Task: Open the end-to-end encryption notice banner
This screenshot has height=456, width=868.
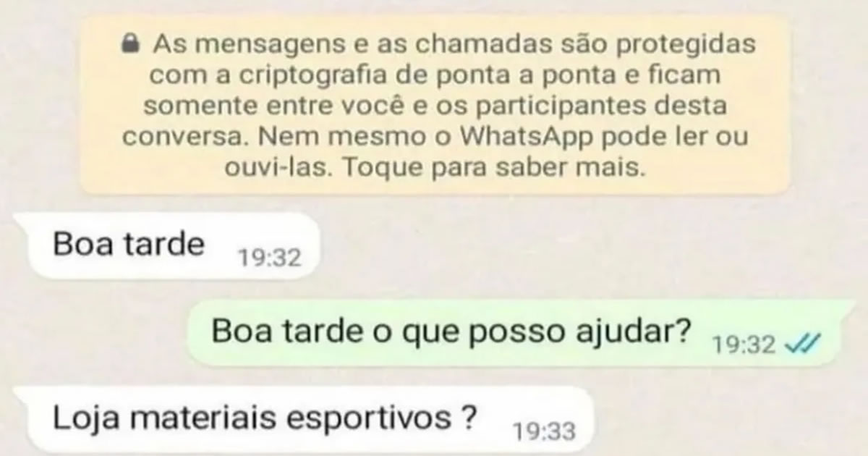Action: 434,106
